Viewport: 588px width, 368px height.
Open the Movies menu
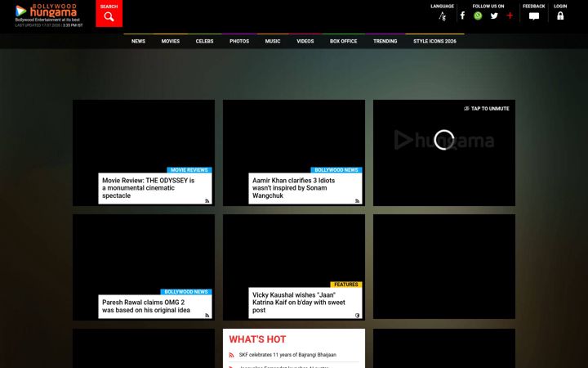pos(171,42)
